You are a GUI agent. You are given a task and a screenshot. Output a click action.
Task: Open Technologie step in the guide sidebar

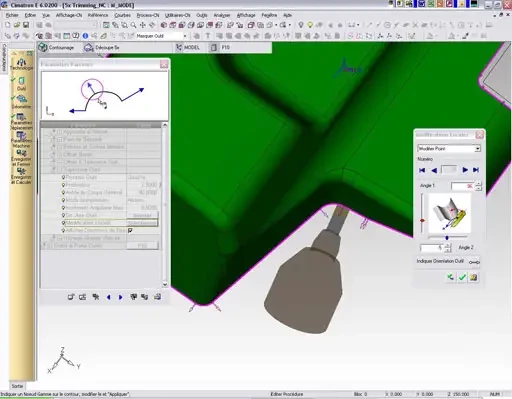[x=21, y=64]
